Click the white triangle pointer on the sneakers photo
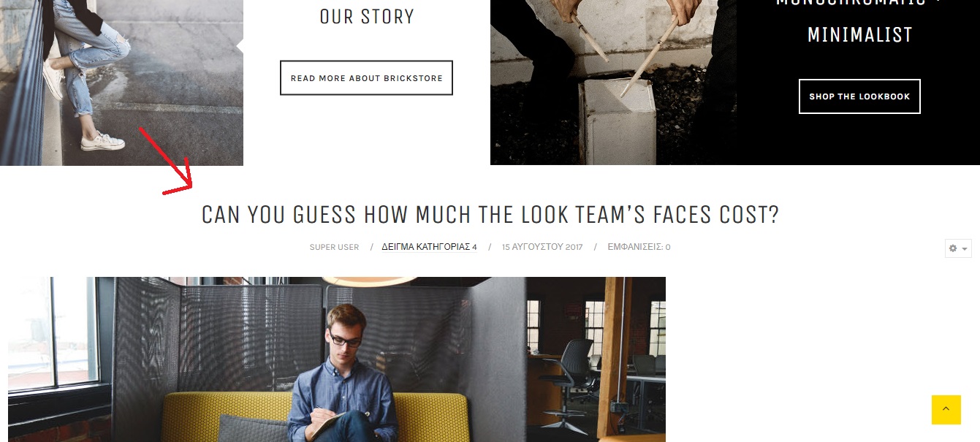 240,47
